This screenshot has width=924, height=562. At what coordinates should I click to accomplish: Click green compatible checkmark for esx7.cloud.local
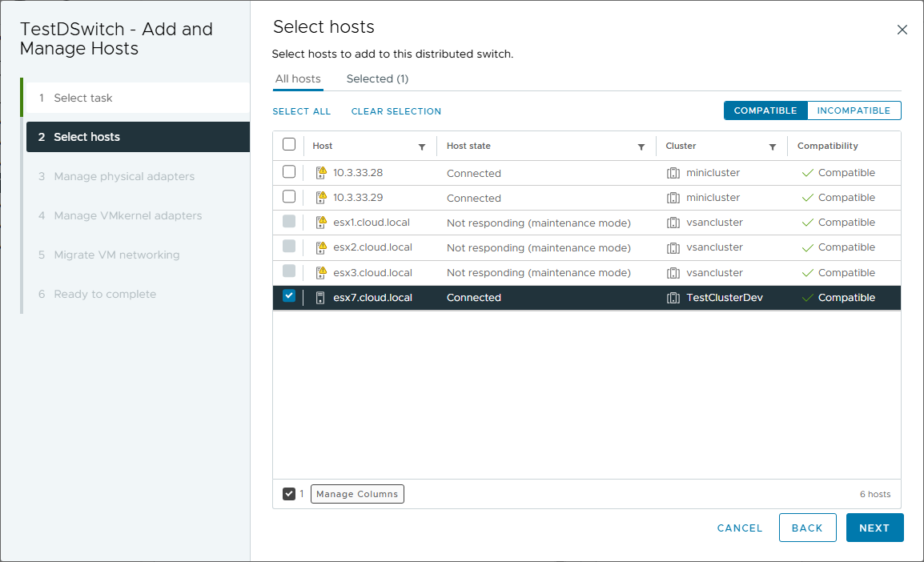click(808, 298)
